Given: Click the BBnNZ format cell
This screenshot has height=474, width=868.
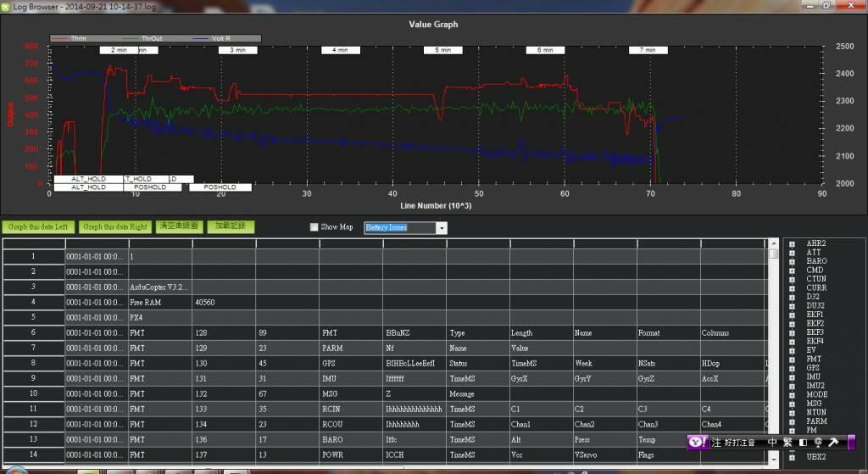Looking at the screenshot, I should [x=414, y=332].
